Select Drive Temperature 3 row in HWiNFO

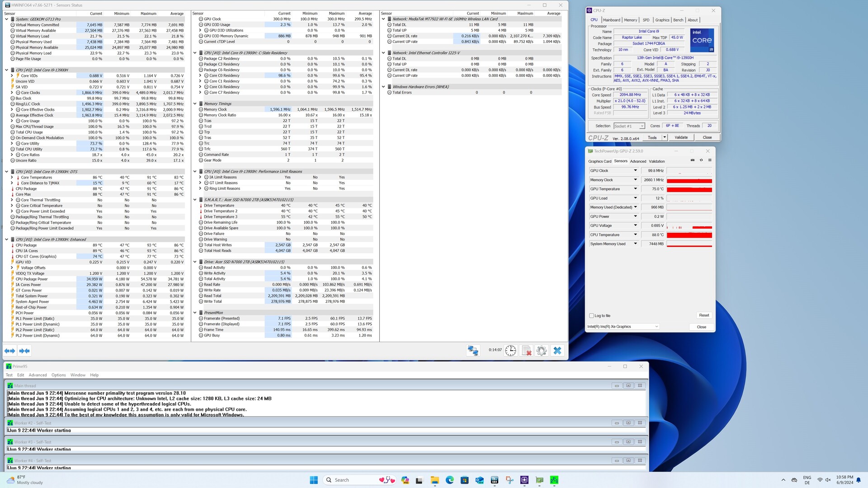pyautogui.click(x=286, y=217)
